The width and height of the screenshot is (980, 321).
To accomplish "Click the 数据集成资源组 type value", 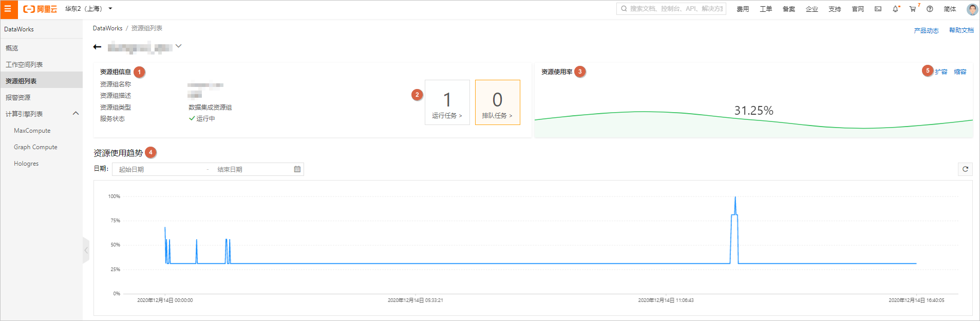I will point(210,108).
